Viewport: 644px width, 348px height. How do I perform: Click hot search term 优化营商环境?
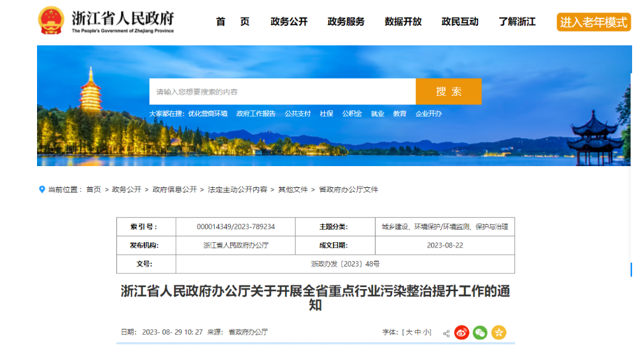[x=208, y=114]
